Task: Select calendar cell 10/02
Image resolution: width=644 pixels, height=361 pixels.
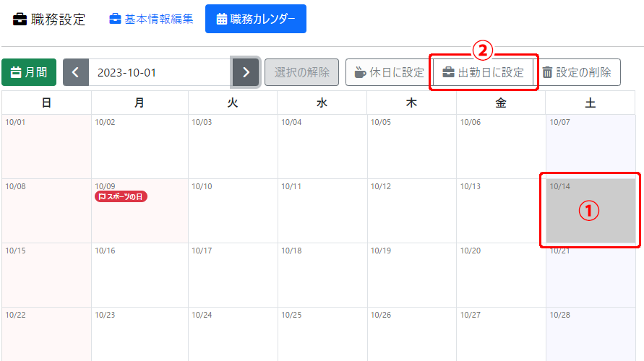Action: tap(139, 147)
